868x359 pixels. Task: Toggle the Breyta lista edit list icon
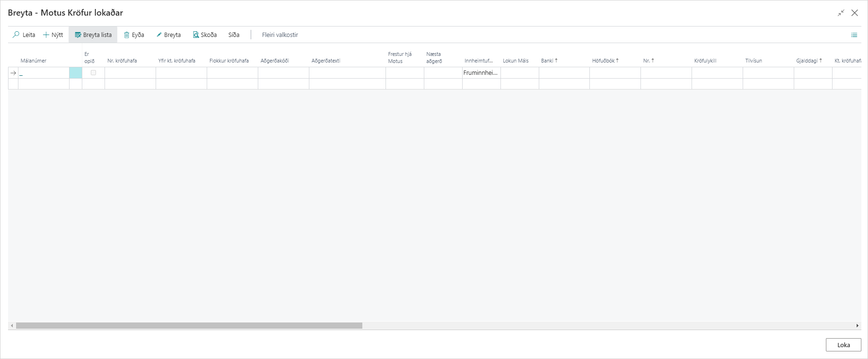78,35
